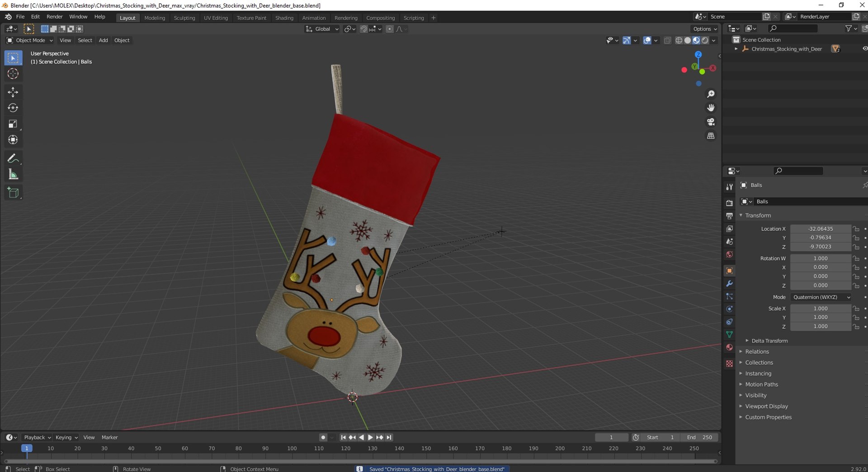
Task: Activate the Rotate tool
Action: pos(13,108)
